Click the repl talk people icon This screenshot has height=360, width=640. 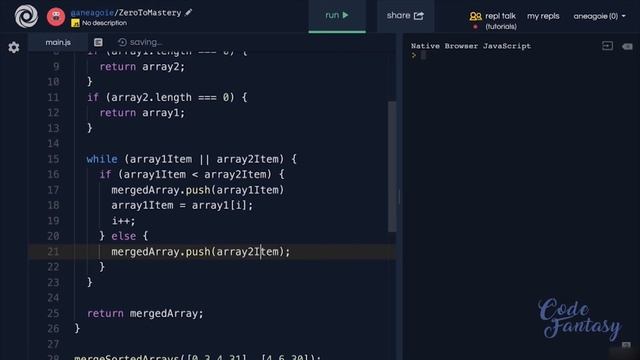475,16
